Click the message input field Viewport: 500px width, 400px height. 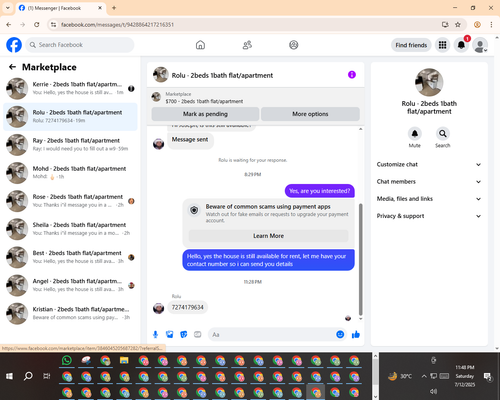coord(272,334)
